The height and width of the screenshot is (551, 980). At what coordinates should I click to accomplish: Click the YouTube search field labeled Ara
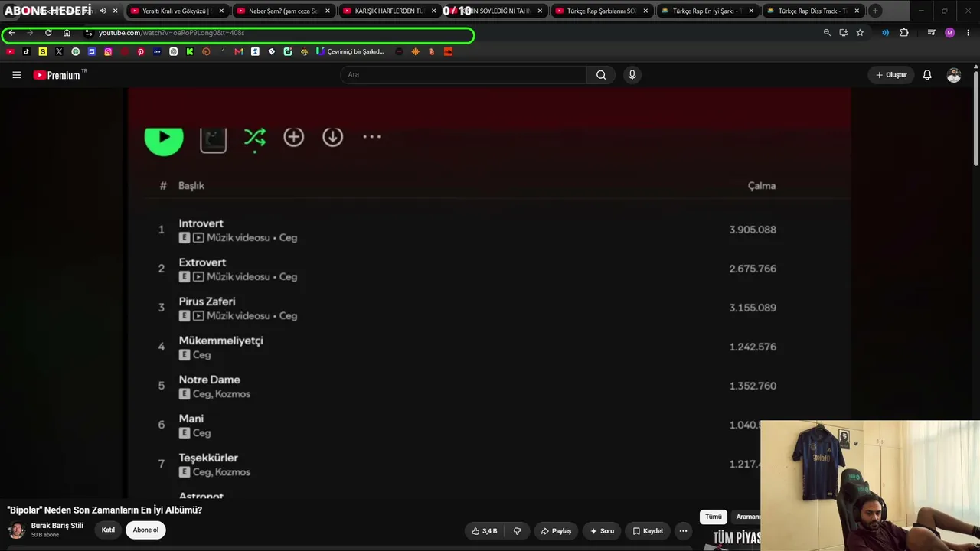[463, 74]
